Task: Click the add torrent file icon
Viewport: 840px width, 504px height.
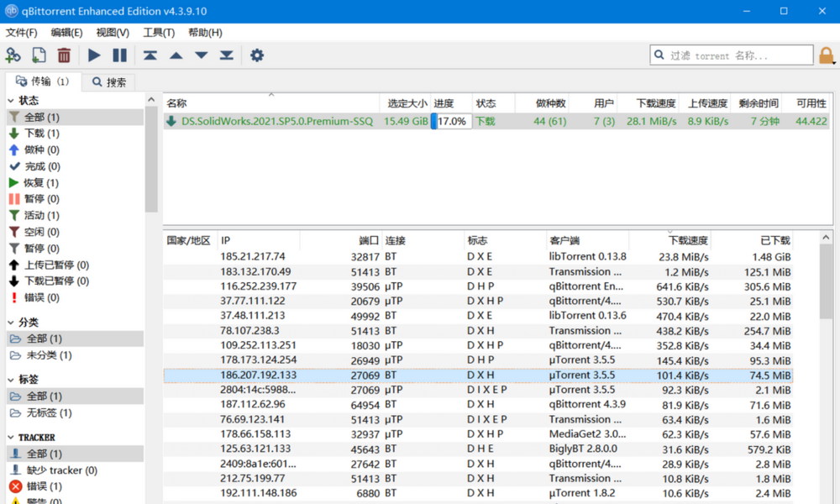Action: click(39, 55)
